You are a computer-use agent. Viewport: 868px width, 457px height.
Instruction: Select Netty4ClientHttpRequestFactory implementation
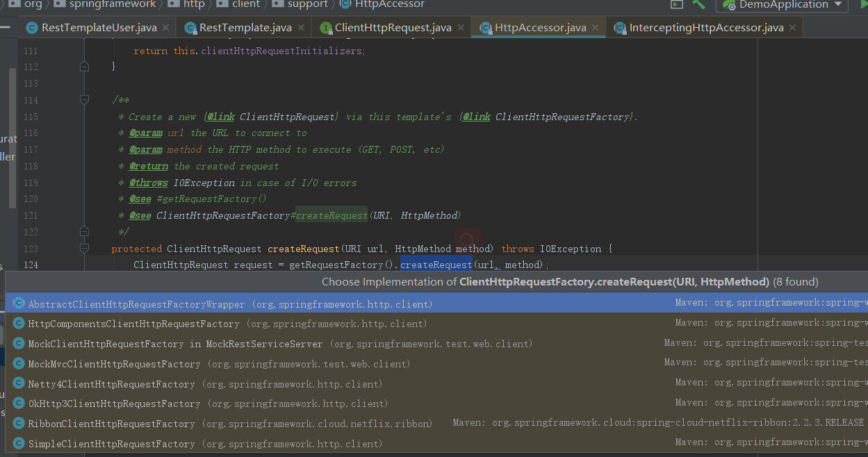coord(436,384)
